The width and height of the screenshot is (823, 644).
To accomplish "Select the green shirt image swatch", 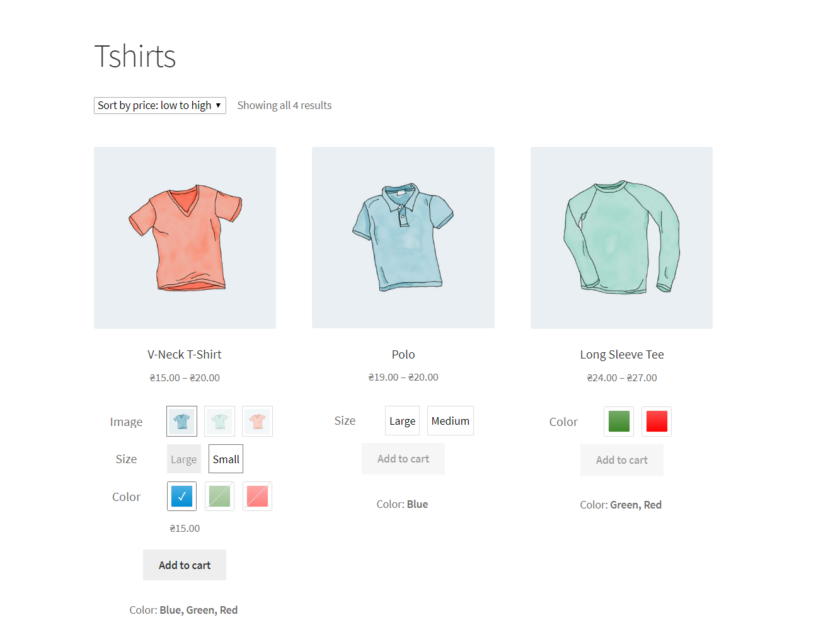I will pos(219,421).
